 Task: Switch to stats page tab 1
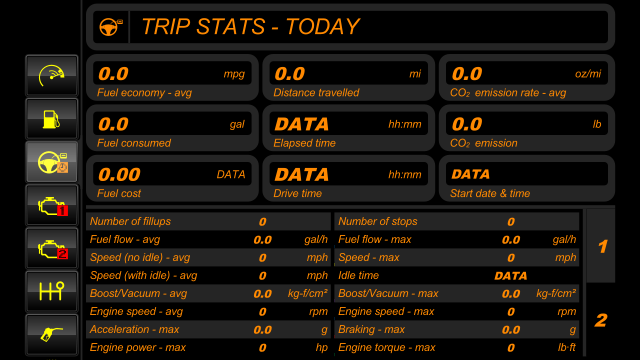click(601, 246)
